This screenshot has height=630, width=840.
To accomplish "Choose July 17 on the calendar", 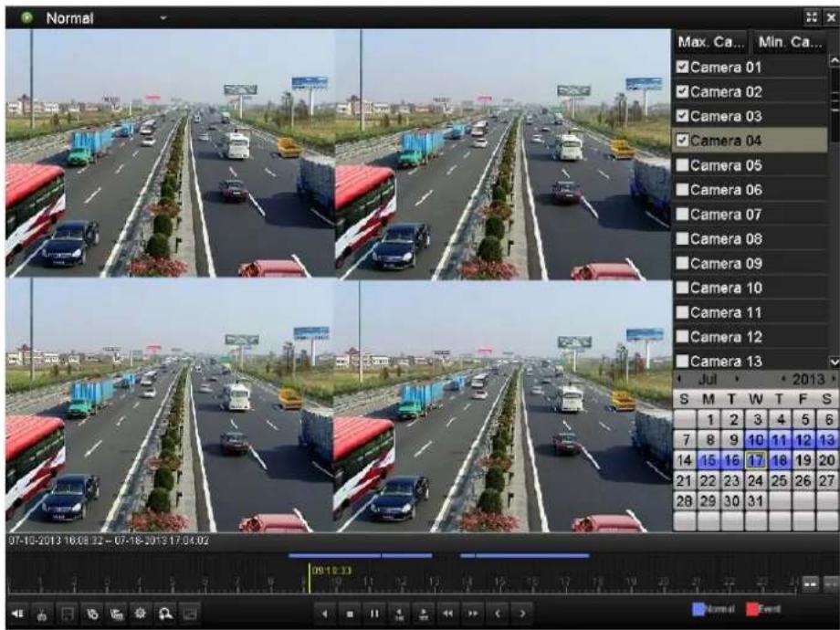I will pos(756,460).
